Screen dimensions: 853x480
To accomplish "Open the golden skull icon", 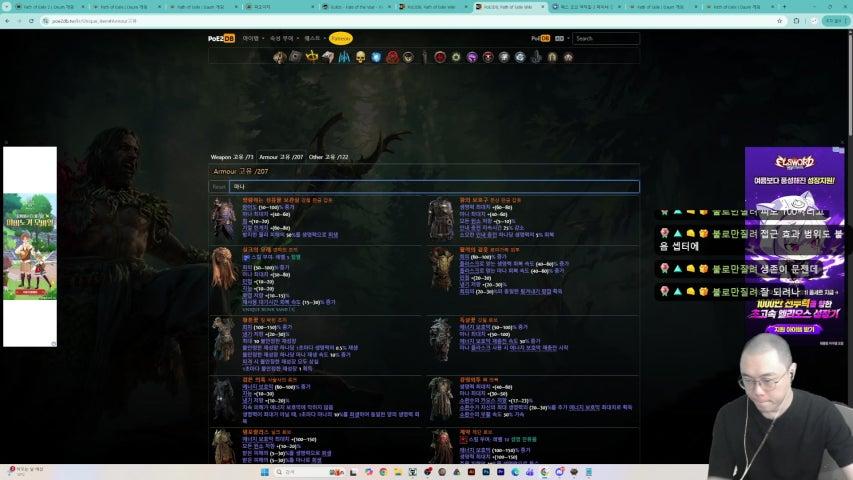I will coord(360,57).
